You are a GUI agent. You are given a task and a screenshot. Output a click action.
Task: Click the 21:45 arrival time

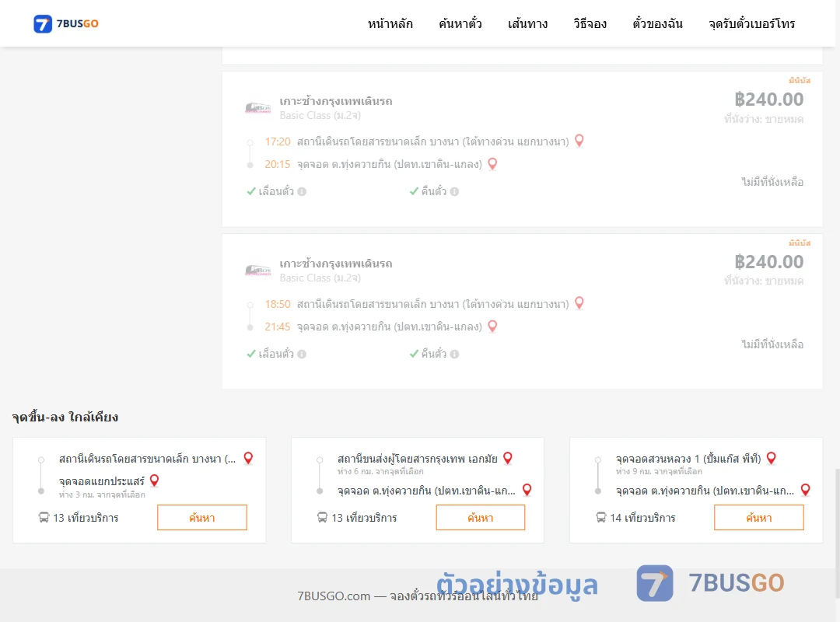[278, 327]
